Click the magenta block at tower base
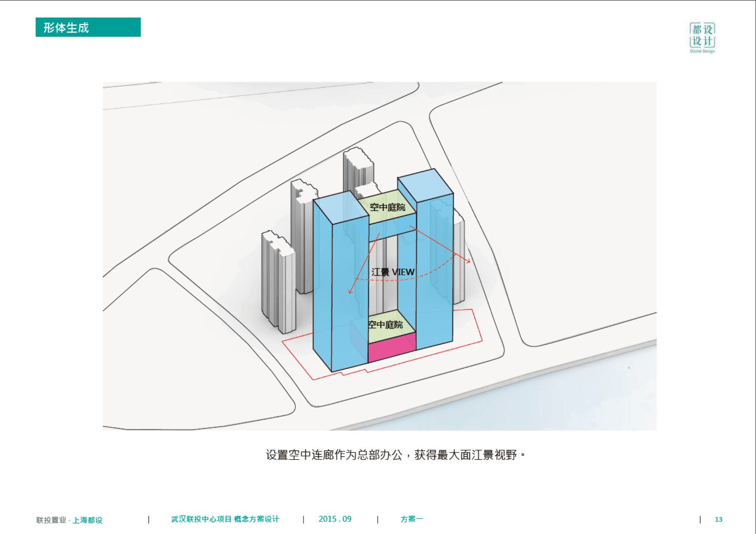The width and height of the screenshot is (756, 534). [x=391, y=347]
